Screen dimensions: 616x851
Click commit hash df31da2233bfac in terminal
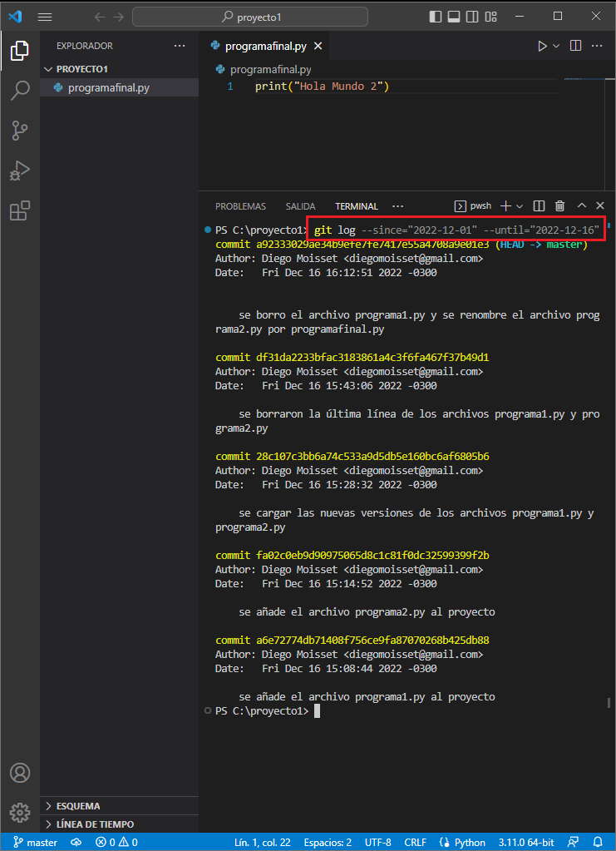pos(372,357)
